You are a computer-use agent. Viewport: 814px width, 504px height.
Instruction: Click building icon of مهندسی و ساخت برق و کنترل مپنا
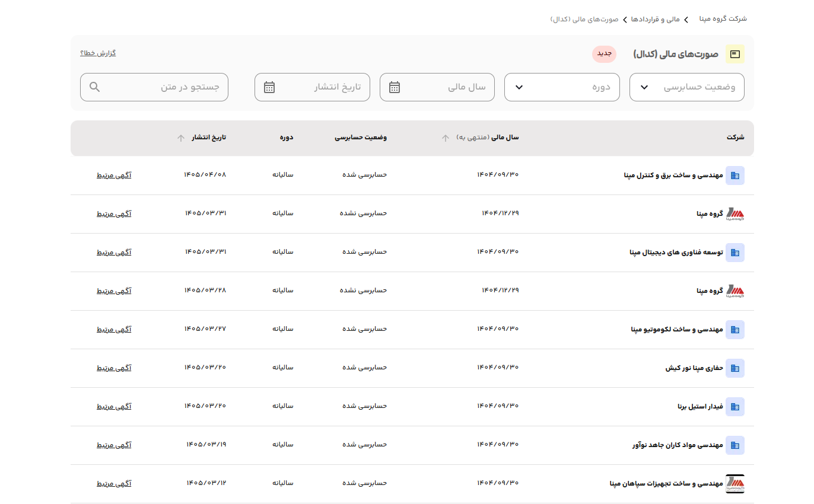(x=735, y=176)
